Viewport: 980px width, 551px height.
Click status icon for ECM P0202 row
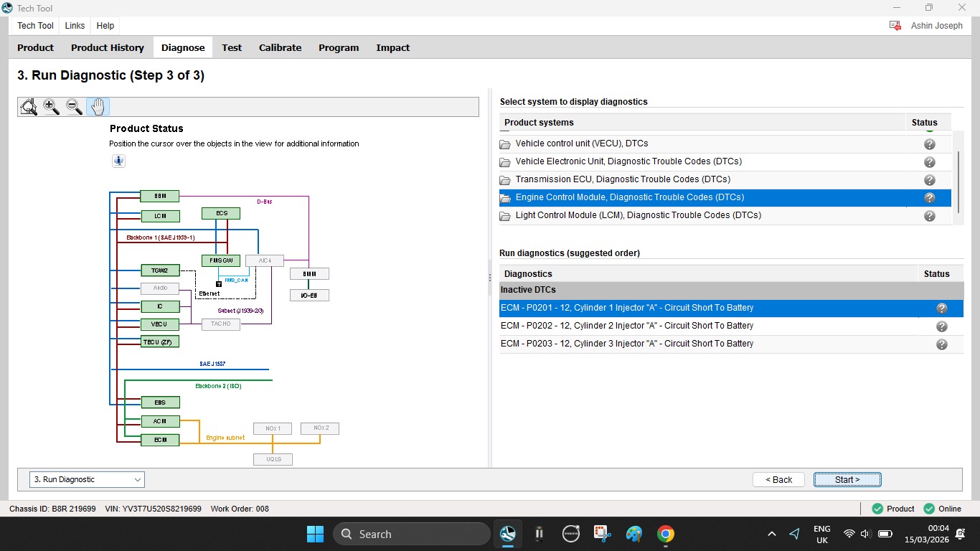942,326
